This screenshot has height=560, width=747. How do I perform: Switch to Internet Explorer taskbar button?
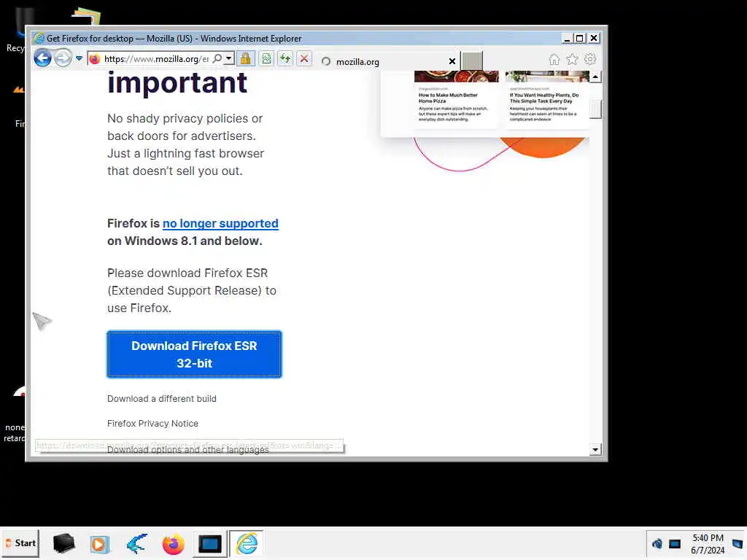point(247,543)
